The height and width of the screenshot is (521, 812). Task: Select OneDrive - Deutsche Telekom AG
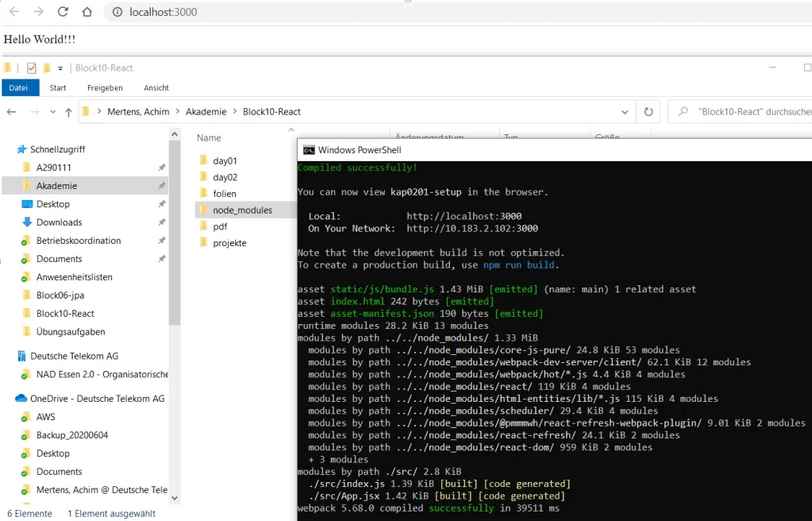(x=97, y=399)
